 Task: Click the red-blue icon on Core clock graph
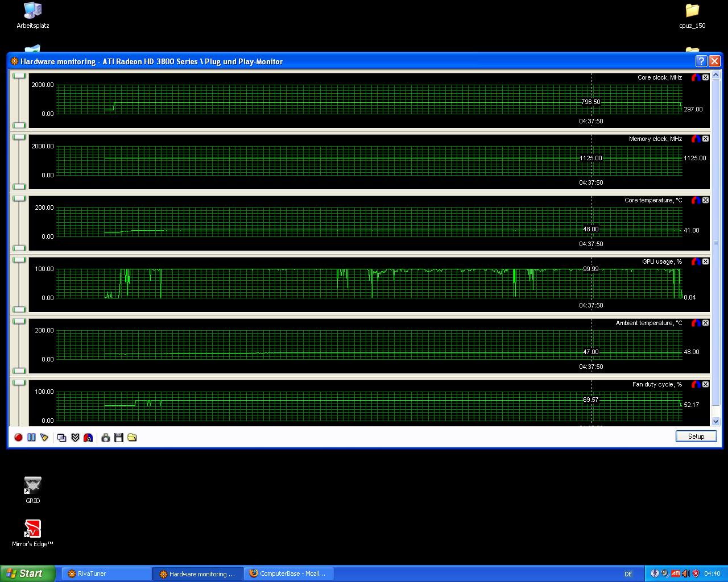(696, 77)
